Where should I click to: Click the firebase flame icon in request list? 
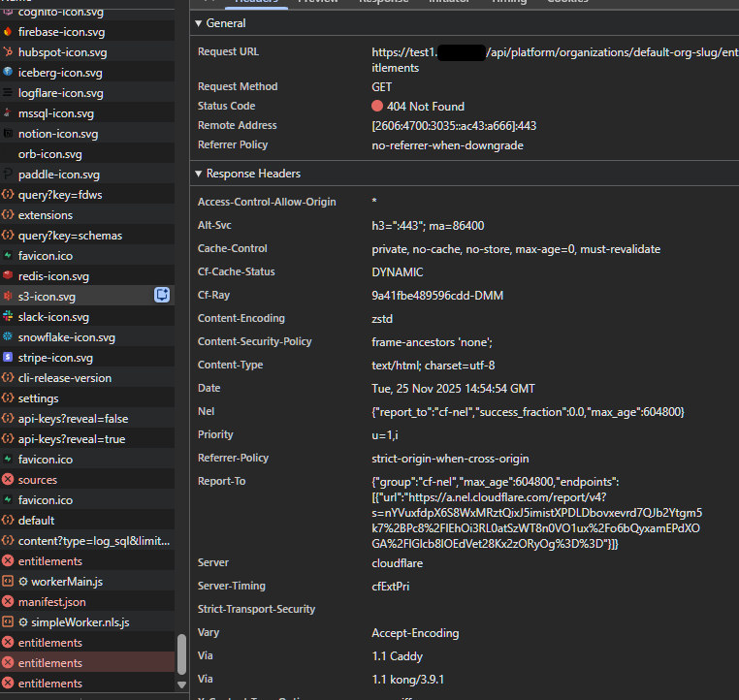pyautogui.click(x=8, y=32)
